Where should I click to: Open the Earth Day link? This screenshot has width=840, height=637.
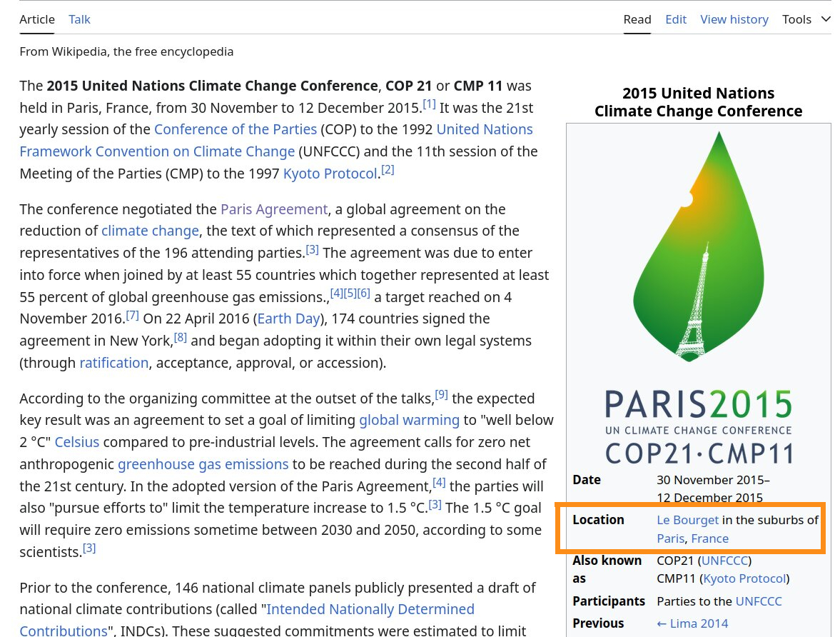tap(288, 318)
